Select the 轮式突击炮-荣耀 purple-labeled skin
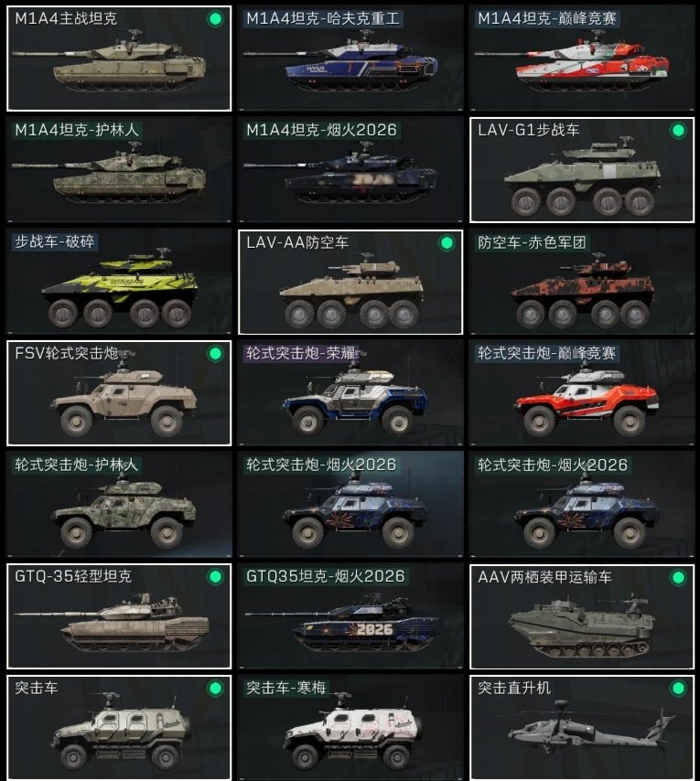 pyautogui.click(x=350, y=393)
